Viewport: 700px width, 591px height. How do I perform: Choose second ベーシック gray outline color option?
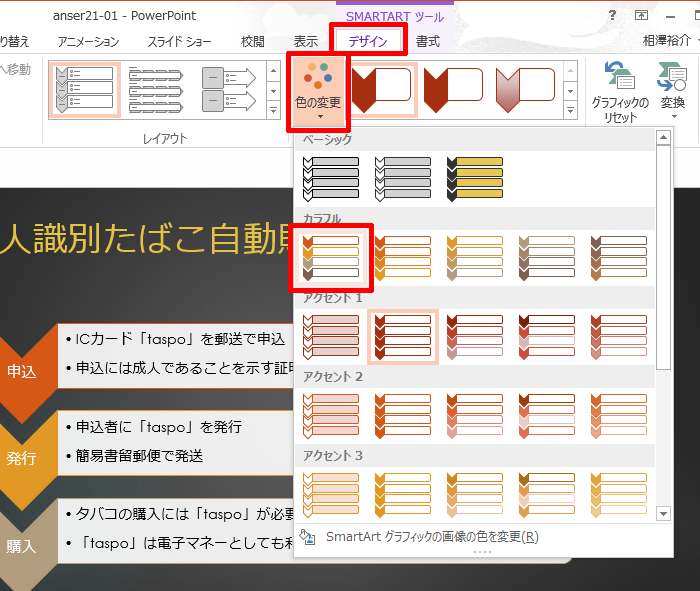click(x=403, y=179)
